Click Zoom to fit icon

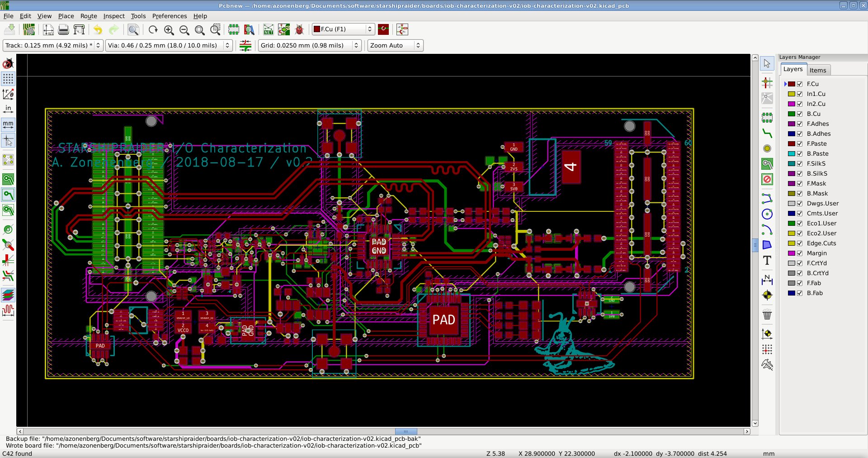pyautogui.click(x=199, y=29)
